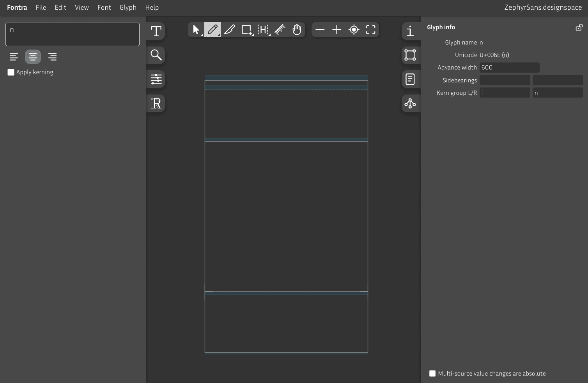
Task: Select the Knife tool
Action: (x=230, y=29)
